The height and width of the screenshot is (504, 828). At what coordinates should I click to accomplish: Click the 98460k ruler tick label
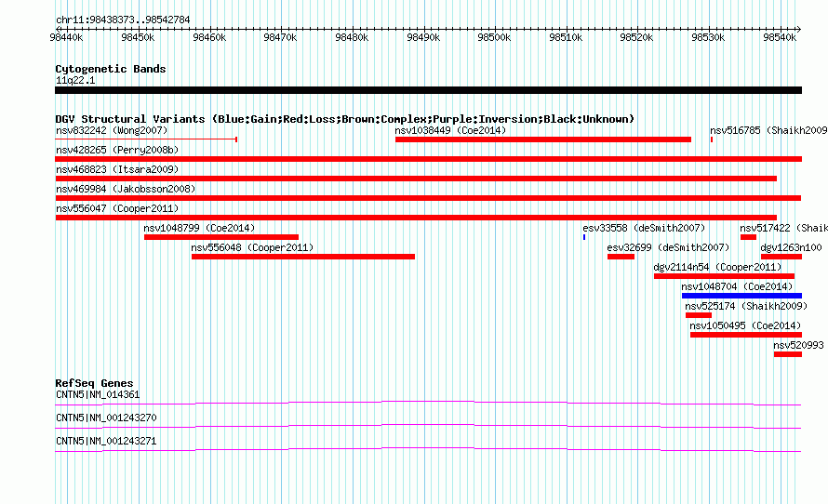click(x=209, y=37)
